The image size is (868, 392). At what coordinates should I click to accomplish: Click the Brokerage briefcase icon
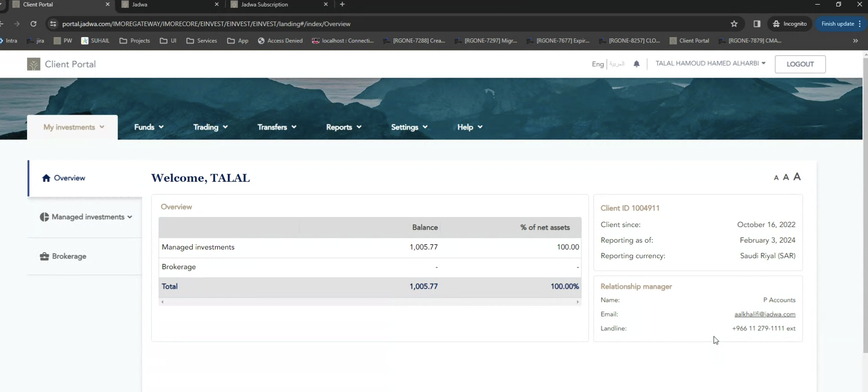click(x=44, y=256)
